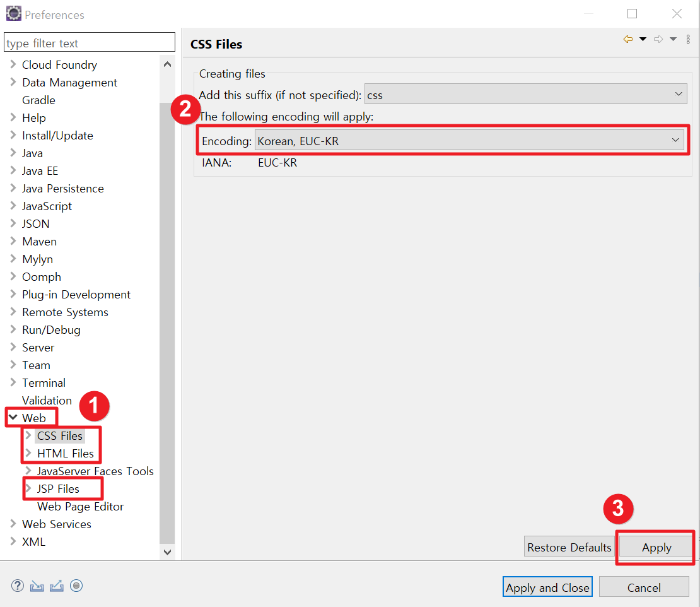Open the forward history dropdown arrow

[674, 39]
